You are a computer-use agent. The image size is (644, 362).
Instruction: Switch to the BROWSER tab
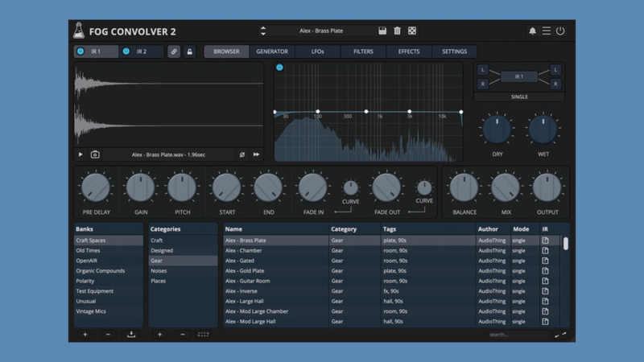[226, 51]
